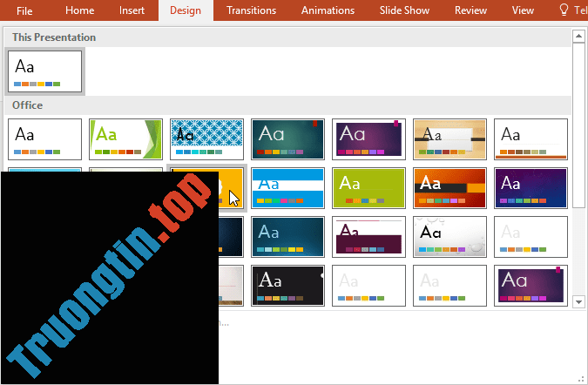588x385 pixels.
Task: Select the yellow-orange theme under the mouse cursor
Action: click(x=231, y=188)
